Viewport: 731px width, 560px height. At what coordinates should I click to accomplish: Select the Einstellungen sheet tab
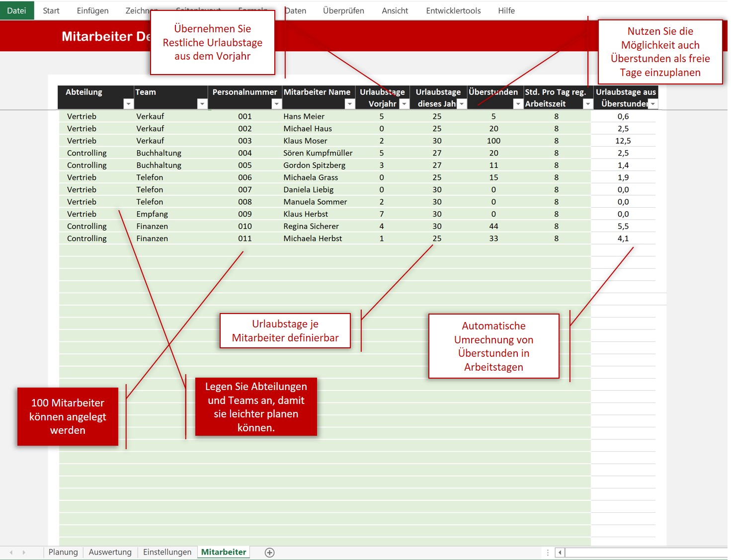pos(167,552)
